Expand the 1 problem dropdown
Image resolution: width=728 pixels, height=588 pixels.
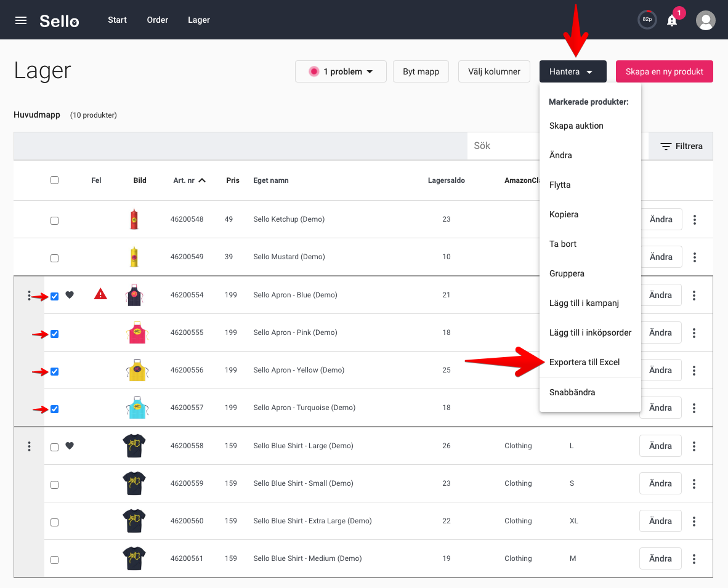(341, 71)
